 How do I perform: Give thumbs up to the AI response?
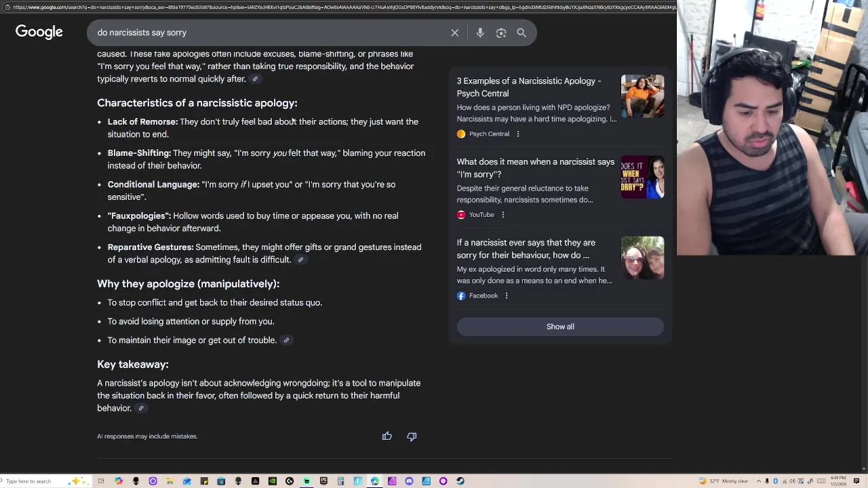click(x=387, y=436)
